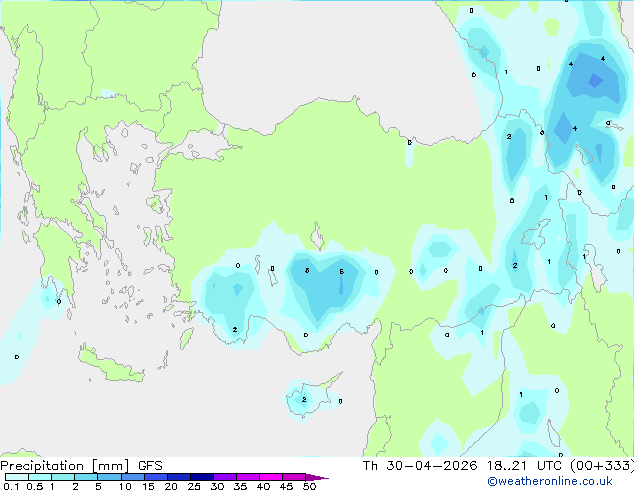
Task: Click the 'GFS' model label
Action: click(150, 466)
